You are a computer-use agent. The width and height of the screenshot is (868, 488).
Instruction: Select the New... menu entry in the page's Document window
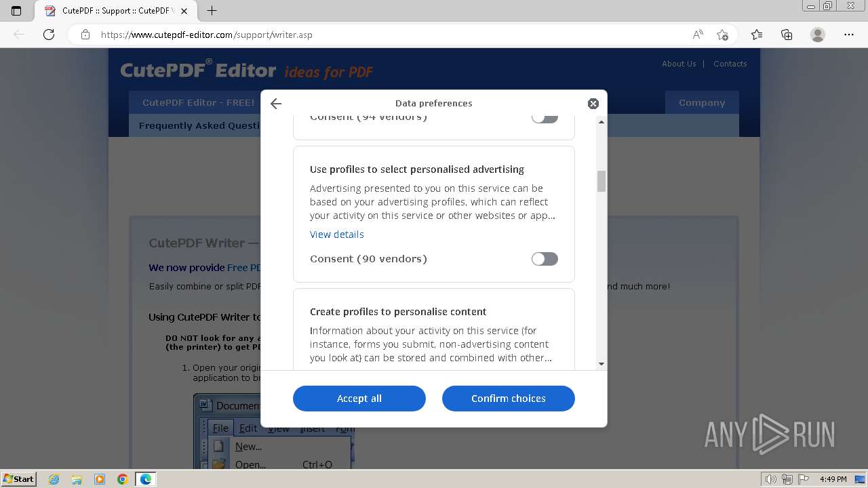pyautogui.click(x=248, y=447)
